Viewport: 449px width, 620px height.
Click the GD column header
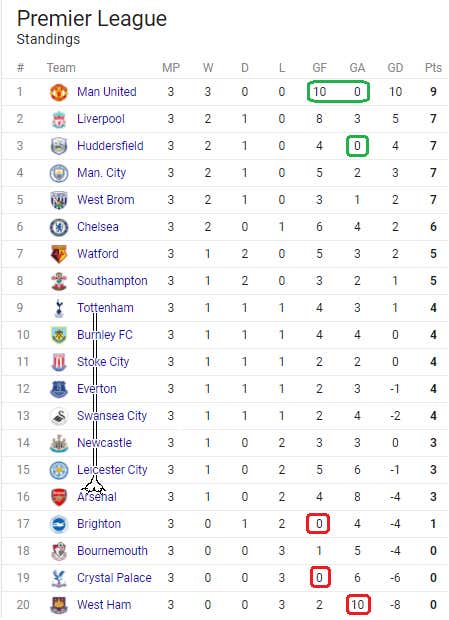tap(395, 68)
